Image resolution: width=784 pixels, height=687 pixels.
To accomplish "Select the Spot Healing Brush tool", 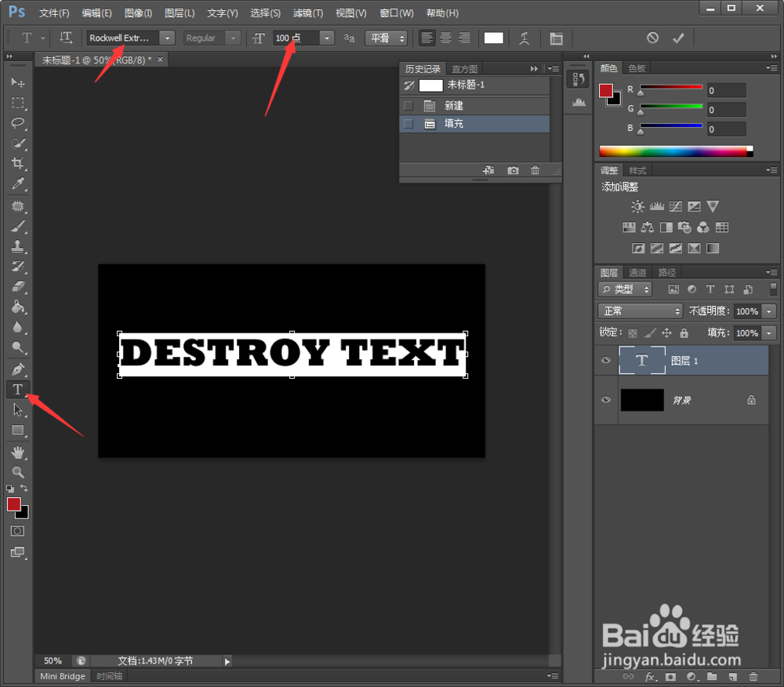I will 18,206.
